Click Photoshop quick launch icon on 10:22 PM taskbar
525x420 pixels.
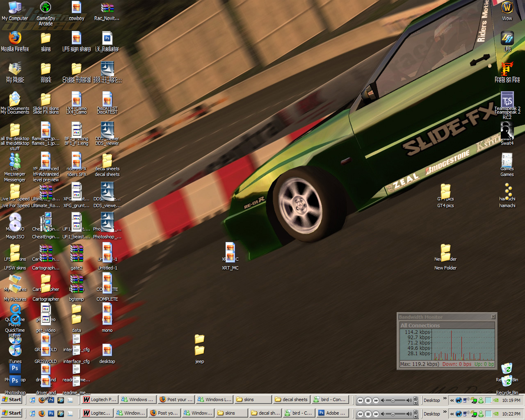[51, 413]
